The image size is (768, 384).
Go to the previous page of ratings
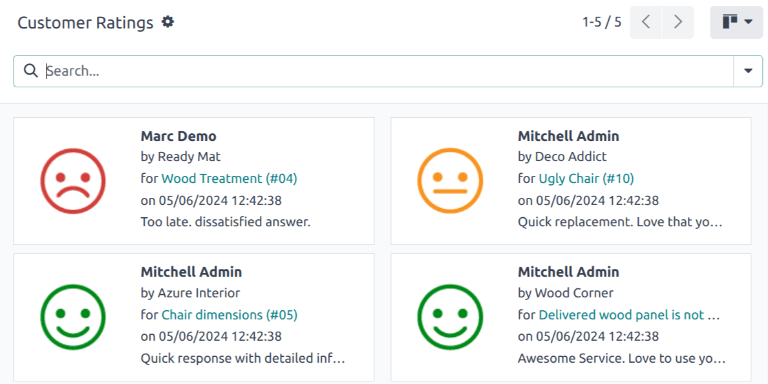pos(646,22)
